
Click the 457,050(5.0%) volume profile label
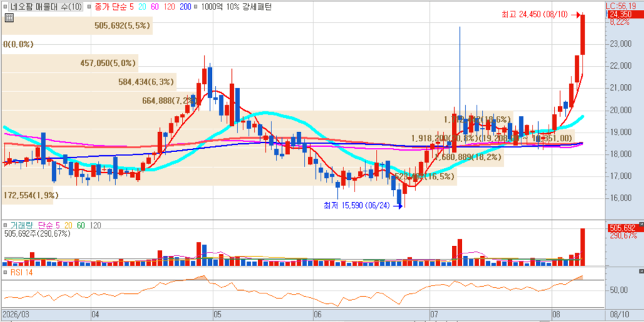pos(109,63)
